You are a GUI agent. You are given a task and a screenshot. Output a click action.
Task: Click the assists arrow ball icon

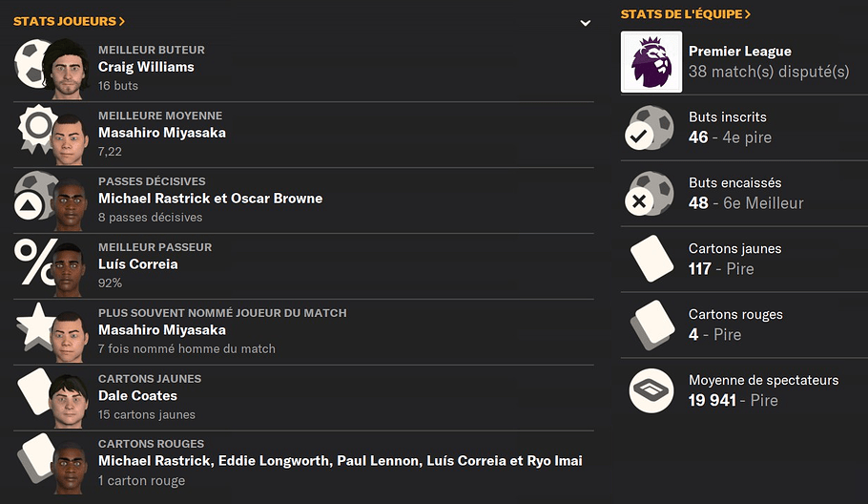point(34,195)
